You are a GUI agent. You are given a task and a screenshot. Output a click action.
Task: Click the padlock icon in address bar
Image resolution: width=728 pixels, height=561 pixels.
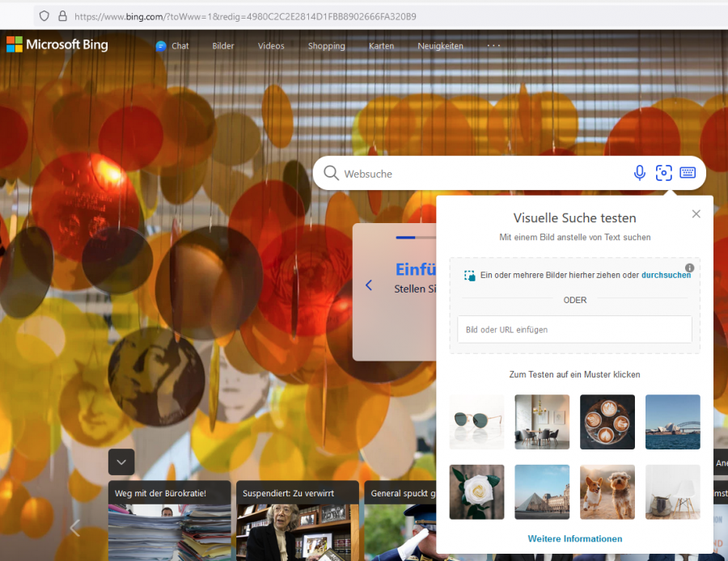pos(62,16)
